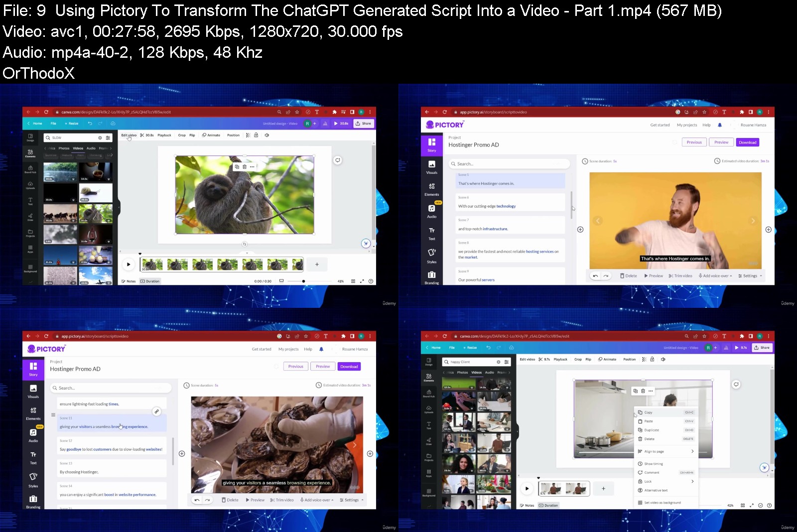Click Alternative text in context menu
Screen dimensions: 797x532
click(666, 490)
